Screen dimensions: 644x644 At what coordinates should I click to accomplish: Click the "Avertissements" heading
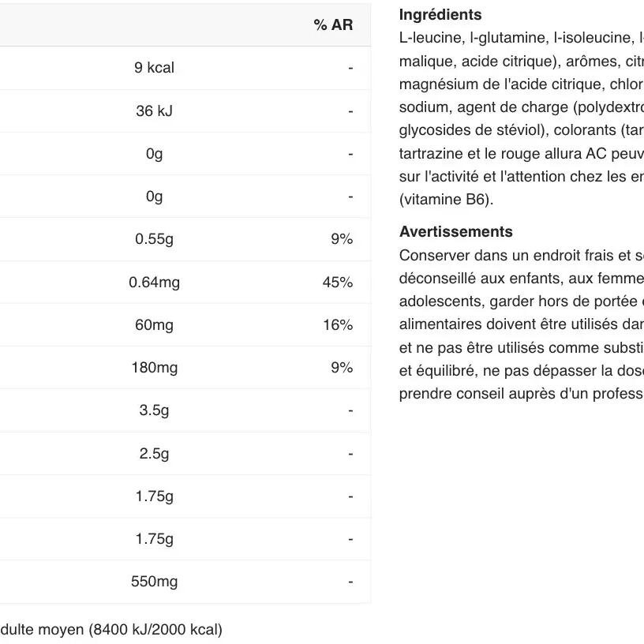tap(456, 232)
